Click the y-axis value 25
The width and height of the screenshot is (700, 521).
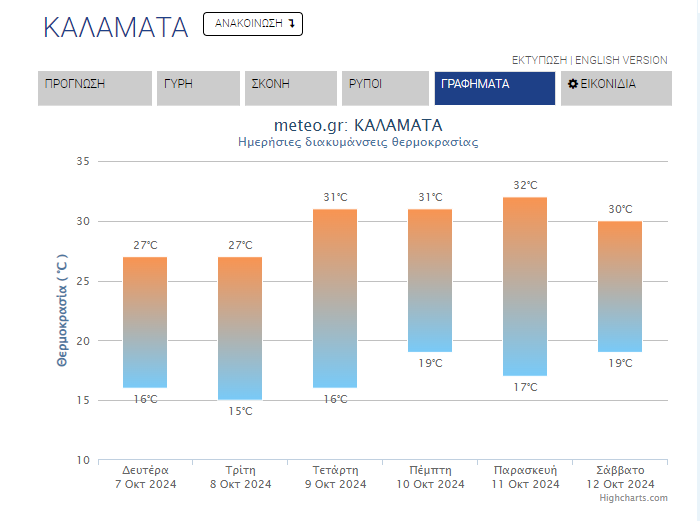[83, 281]
